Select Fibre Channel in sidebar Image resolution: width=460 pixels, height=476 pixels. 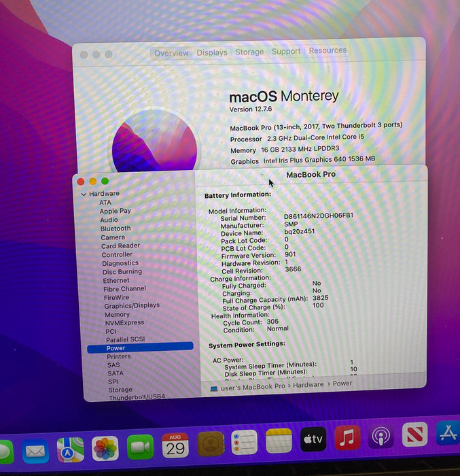(x=125, y=289)
